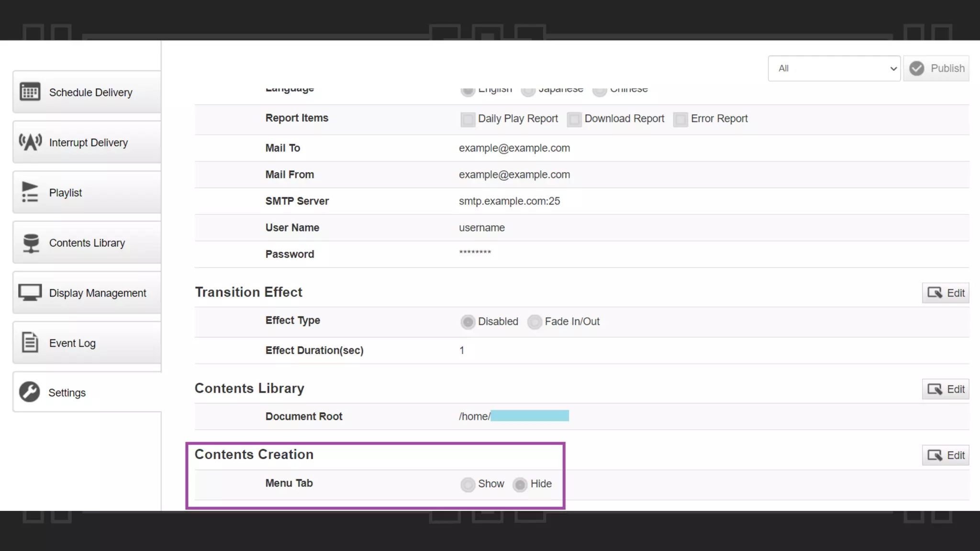Click the Schedule Delivery calendar icon
Viewport: 980px width, 551px height.
click(30, 92)
